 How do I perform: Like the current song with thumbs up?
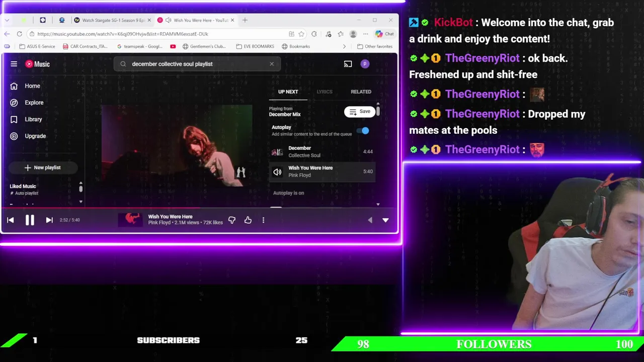(248, 220)
